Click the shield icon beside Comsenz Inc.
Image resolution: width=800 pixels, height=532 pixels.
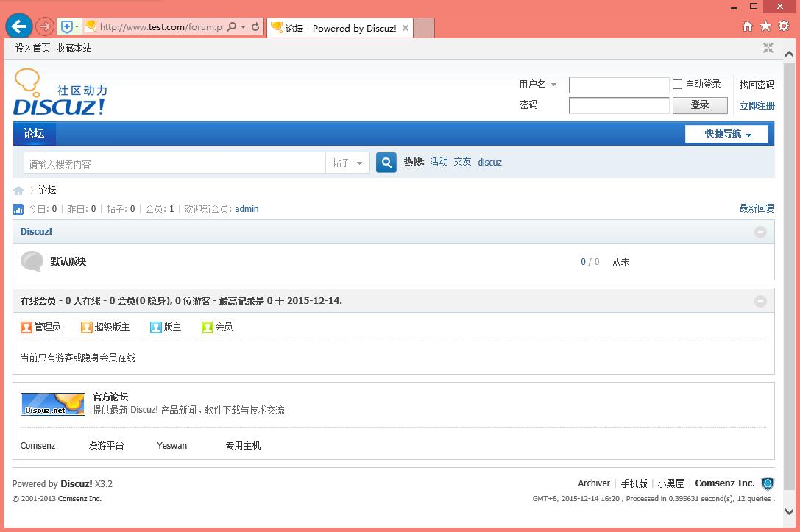(x=768, y=483)
